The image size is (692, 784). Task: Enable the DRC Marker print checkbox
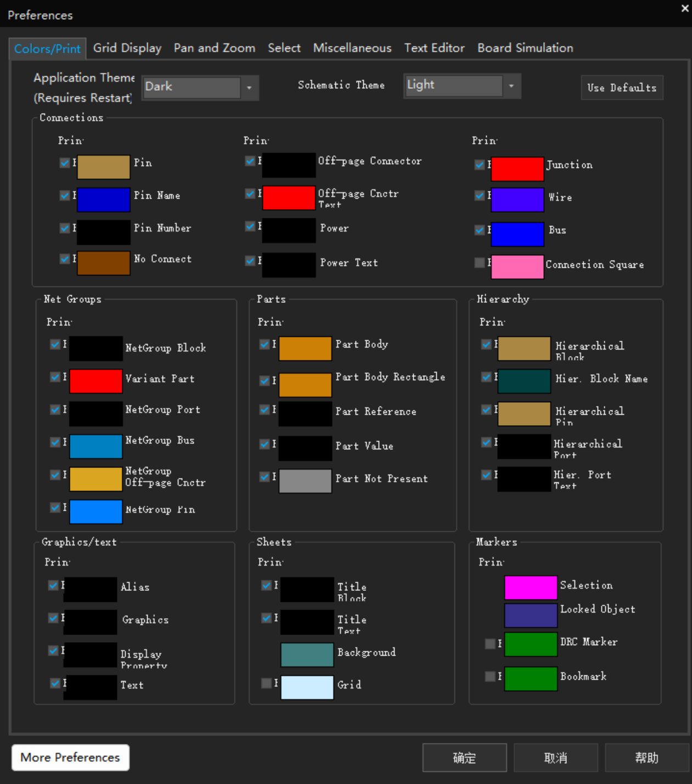coord(490,644)
